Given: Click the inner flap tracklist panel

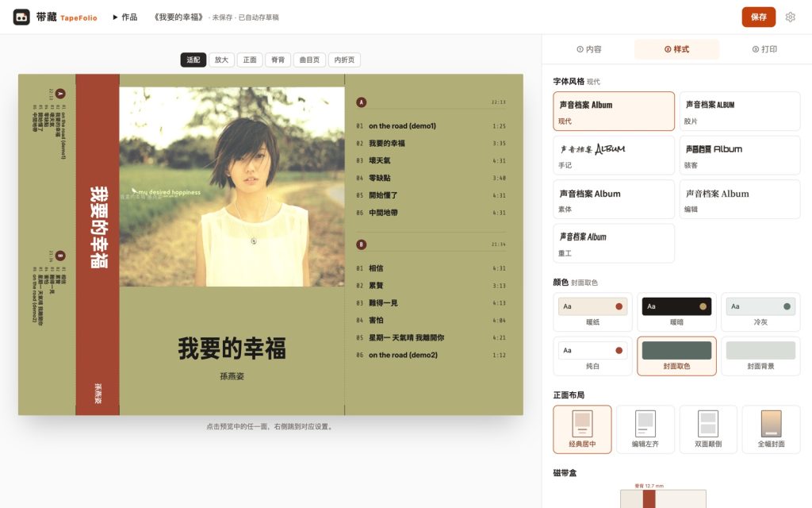Looking at the screenshot, I should (47, 244).
